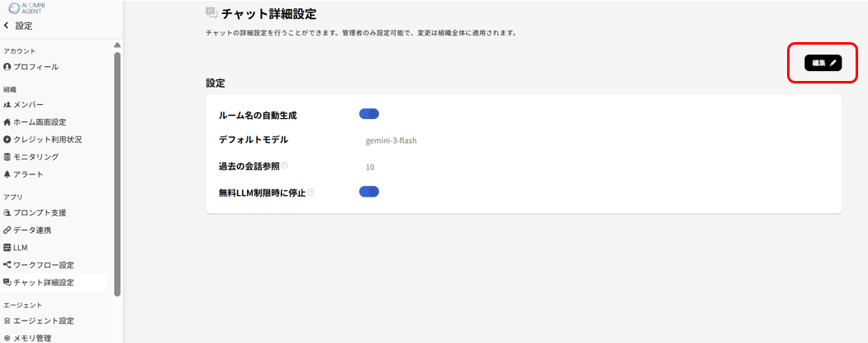
Task: Click the Monitoring database icon
Action: (7, 156)
